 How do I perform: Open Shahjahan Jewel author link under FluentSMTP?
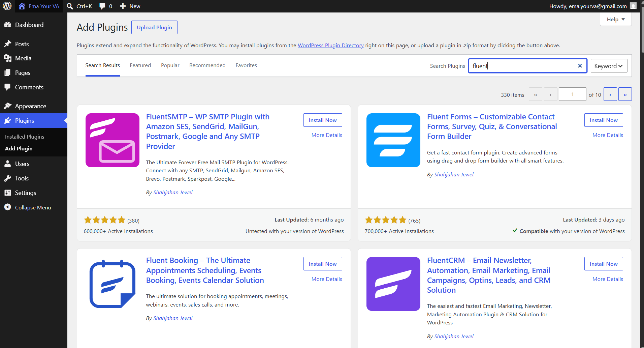173,192
